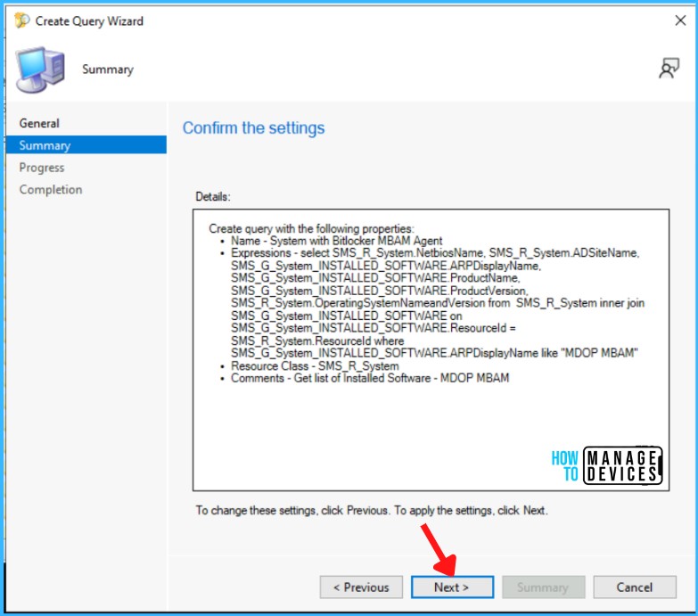The height and width of the screenshot is (616, 698).
Task: Click the 'Name - System with Bitlocker MBAM Agent' line
Action: tap(337, 241)
